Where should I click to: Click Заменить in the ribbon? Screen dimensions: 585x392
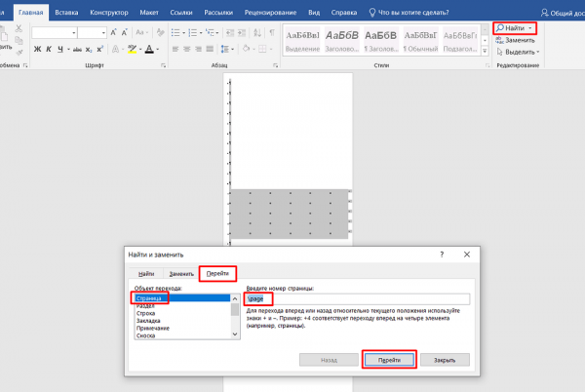pos(515,40)
